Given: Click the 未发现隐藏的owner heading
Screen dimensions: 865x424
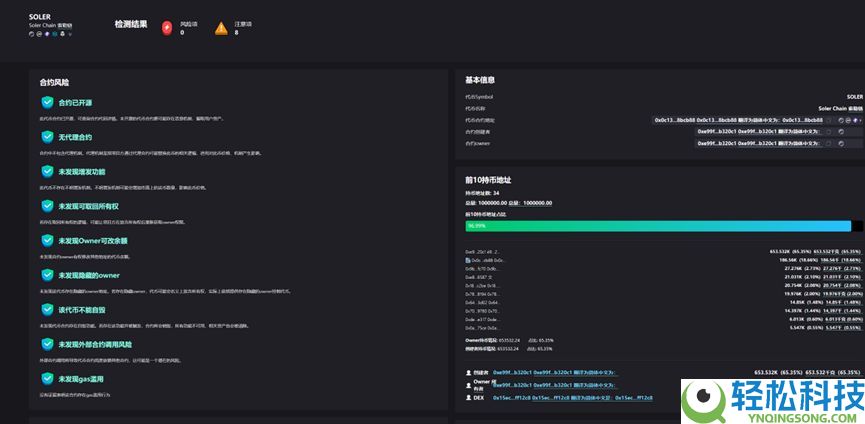Looking at the screenshot, I should click(89, 275).
